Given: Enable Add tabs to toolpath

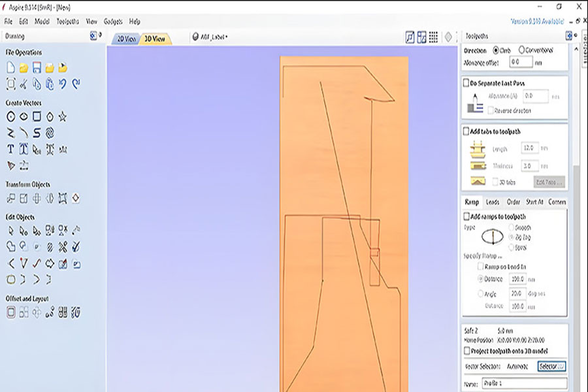Looking at the screenshot, I should coord(466,131).
